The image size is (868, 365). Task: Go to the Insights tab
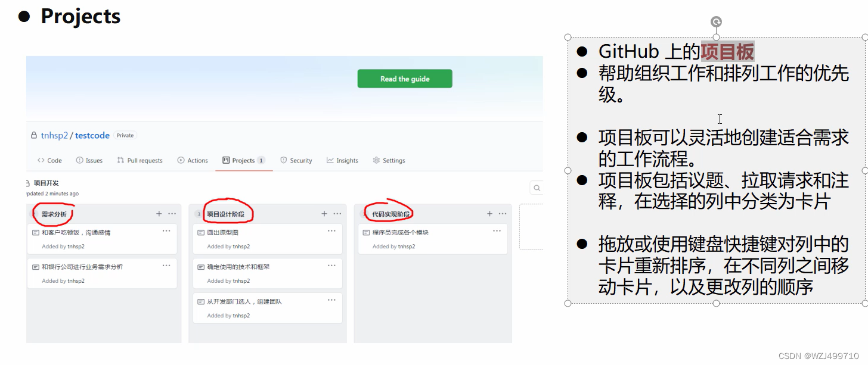coord(342,160)
